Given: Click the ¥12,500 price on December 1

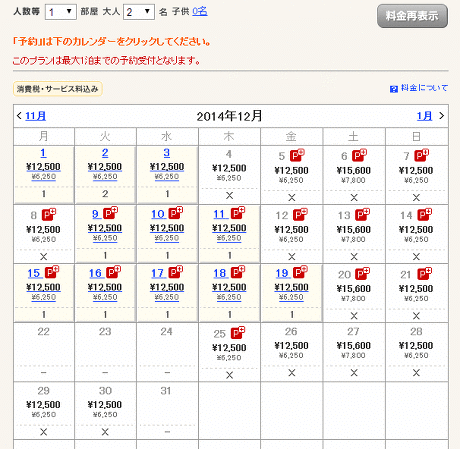Looking at the screenshot, I should [x=43, y=167].
